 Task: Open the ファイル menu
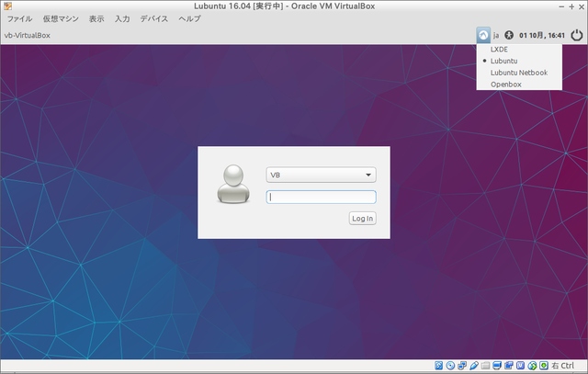click(x=19, y=18)
